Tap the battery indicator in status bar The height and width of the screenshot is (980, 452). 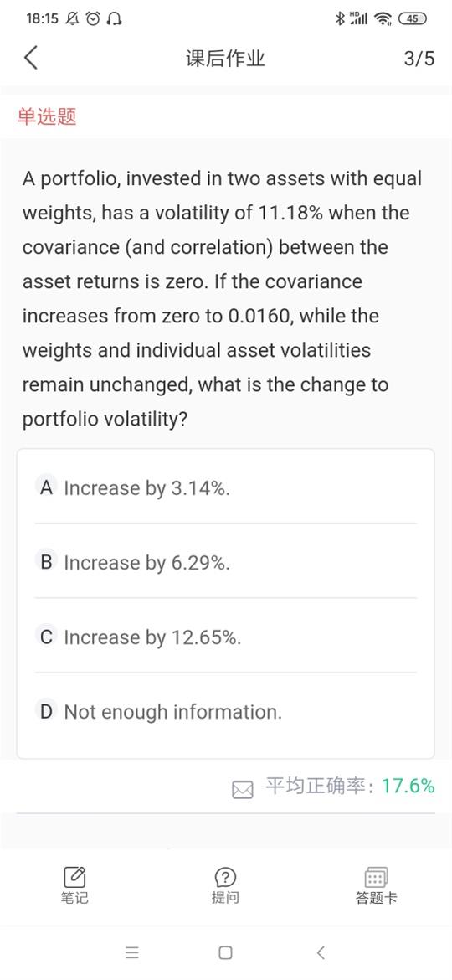pyautogui.click(x=412, y=18)
